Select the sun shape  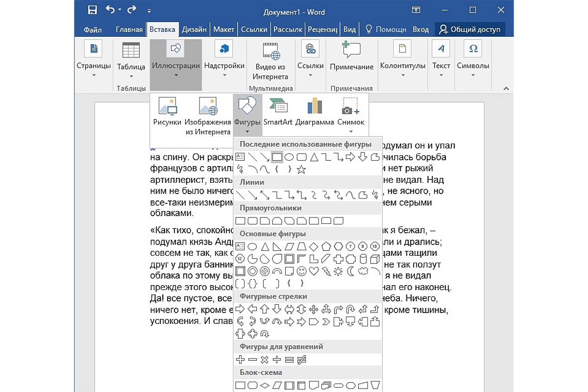coord(338,271)
